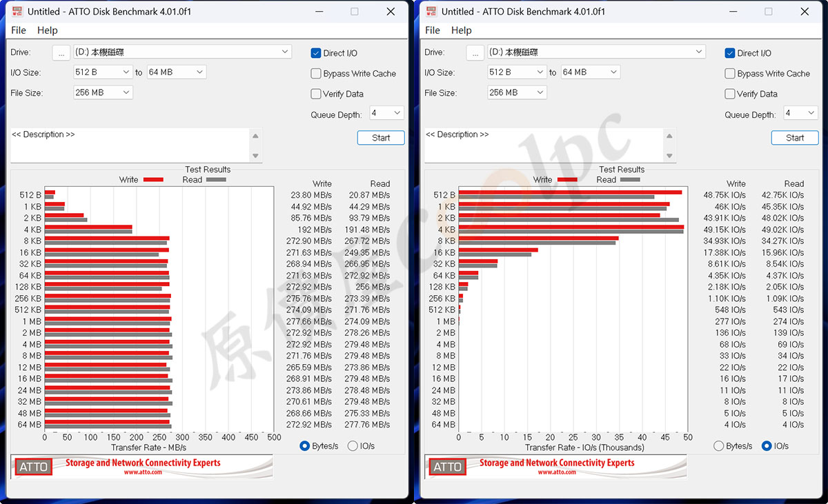Click description box scroll-up arrow in left window
Screen dimensions: 828x504
[256, 136]
